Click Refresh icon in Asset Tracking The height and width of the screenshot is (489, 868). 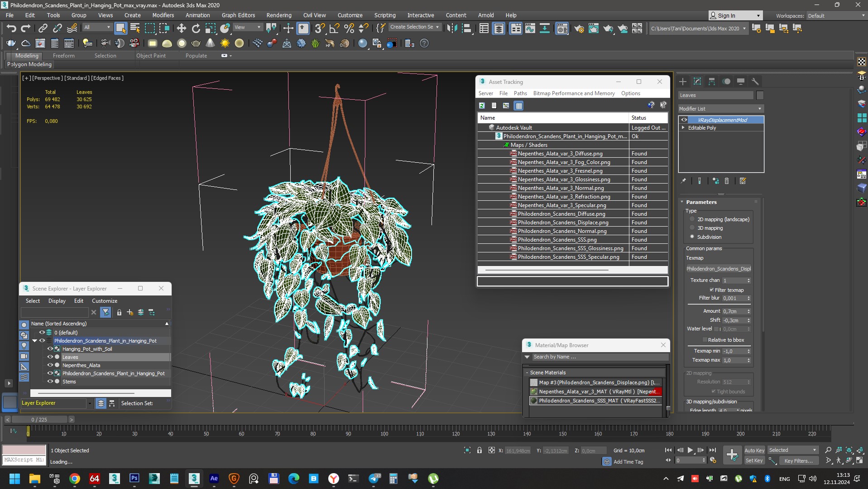(482, 106)
